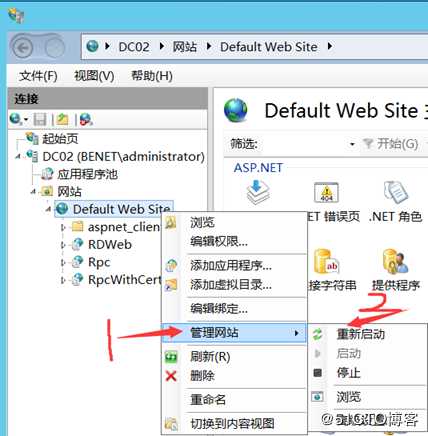The height and width of the screenshot is (436, 428).
Task: Collapse the DC02 server tree node
Action: (x=18, y=156)
